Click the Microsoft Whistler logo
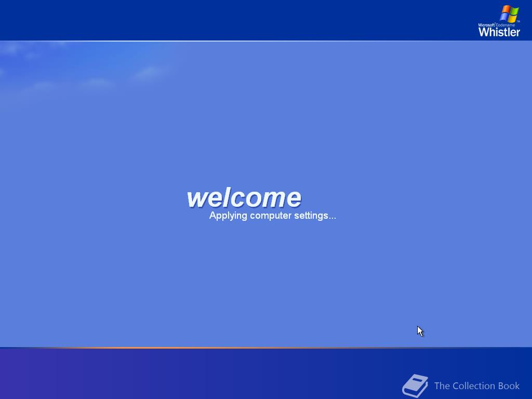 pos(499,21)
